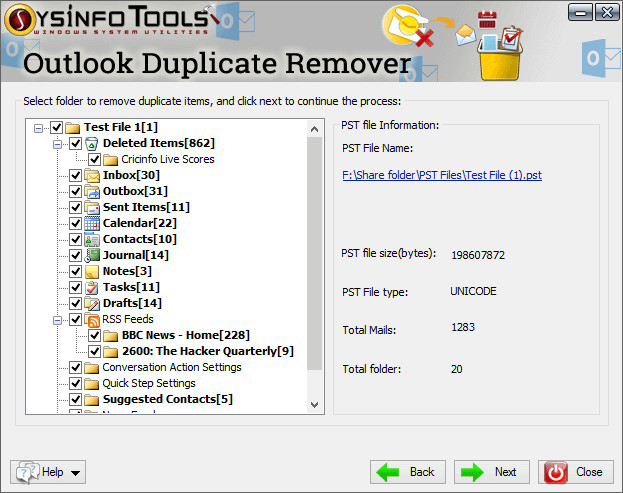The height and width of the screenshot is (493, 623).
Task: Click the Calendar grid icon
Action: click(x=91, y=224)
